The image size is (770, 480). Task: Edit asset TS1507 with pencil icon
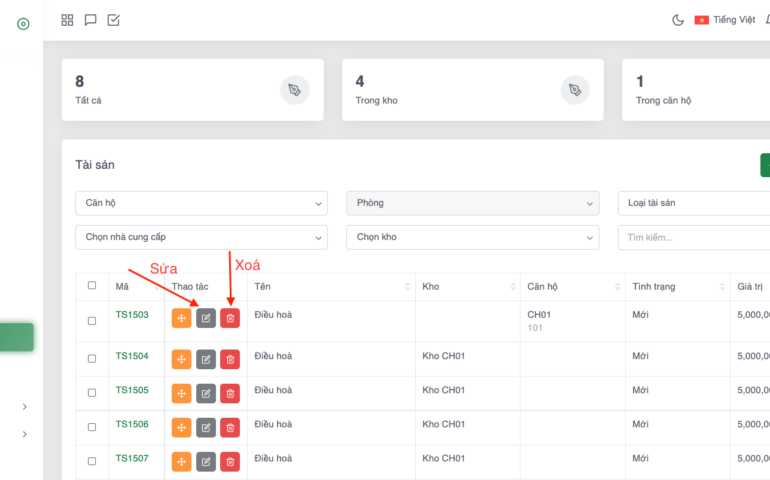206,461
